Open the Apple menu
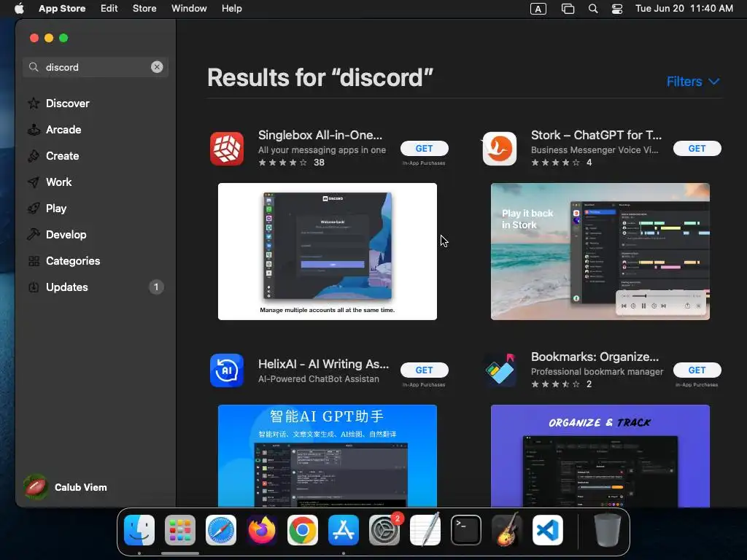This screenshot has height=560, width=747. pyautogui.click(x=19, y=9)
